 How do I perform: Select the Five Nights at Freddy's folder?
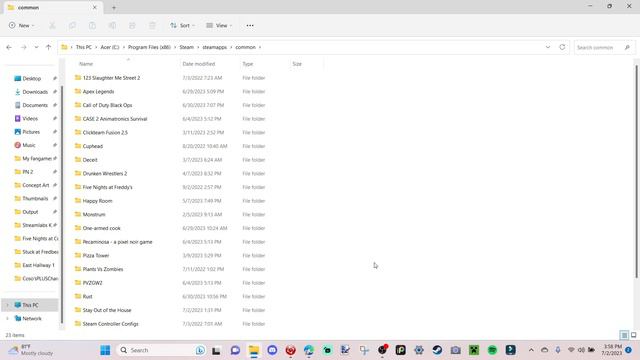(108, 187)
